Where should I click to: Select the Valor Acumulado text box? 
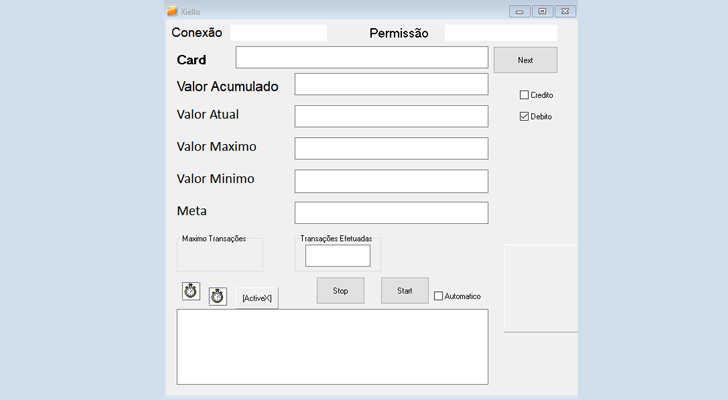(391, 84)
